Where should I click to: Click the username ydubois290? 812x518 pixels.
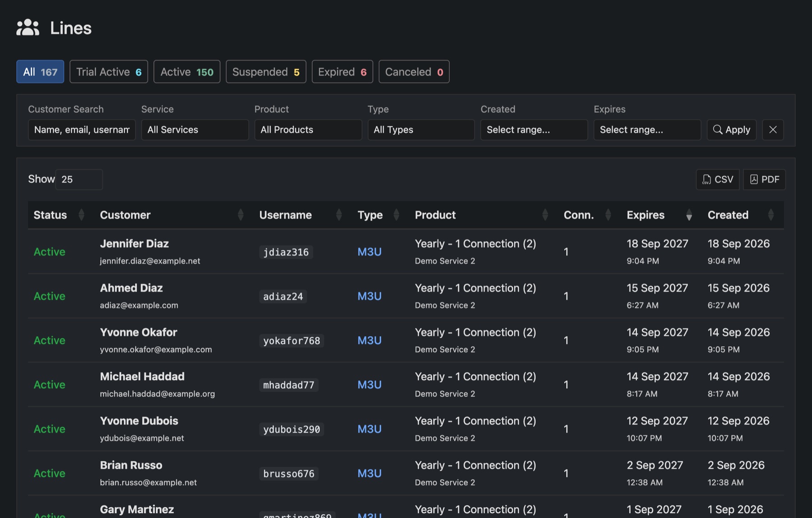point(291,429)
